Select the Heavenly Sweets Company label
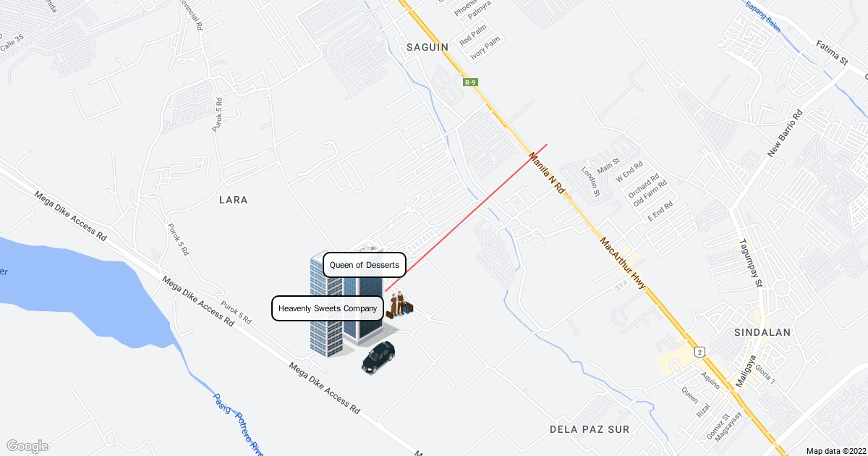 [327, 308]
